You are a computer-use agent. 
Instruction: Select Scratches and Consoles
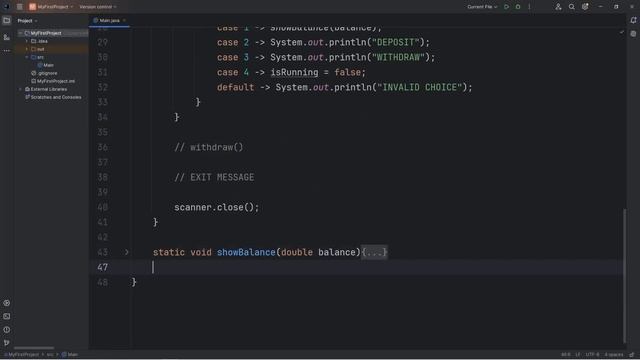click(x=53, y=97)
